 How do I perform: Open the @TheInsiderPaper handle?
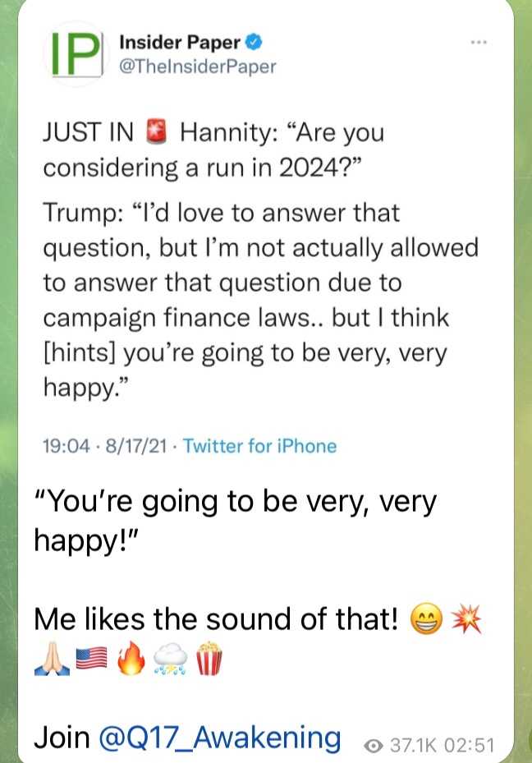198,67
